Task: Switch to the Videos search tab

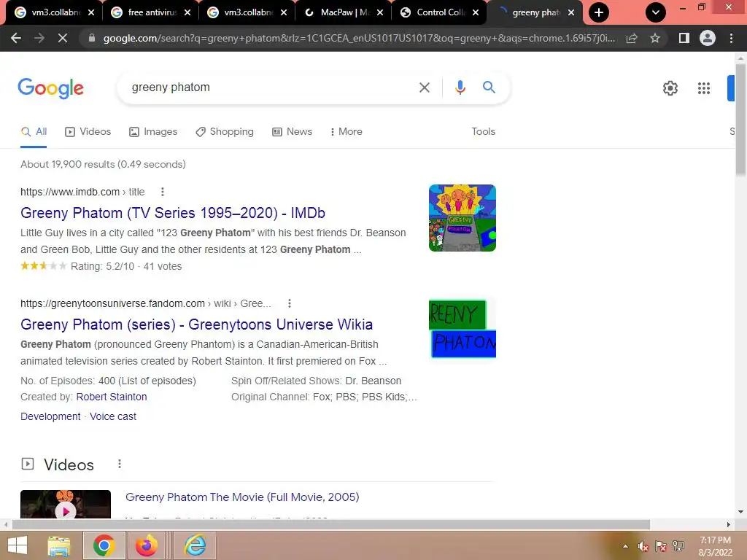Action: click(88, 132)
